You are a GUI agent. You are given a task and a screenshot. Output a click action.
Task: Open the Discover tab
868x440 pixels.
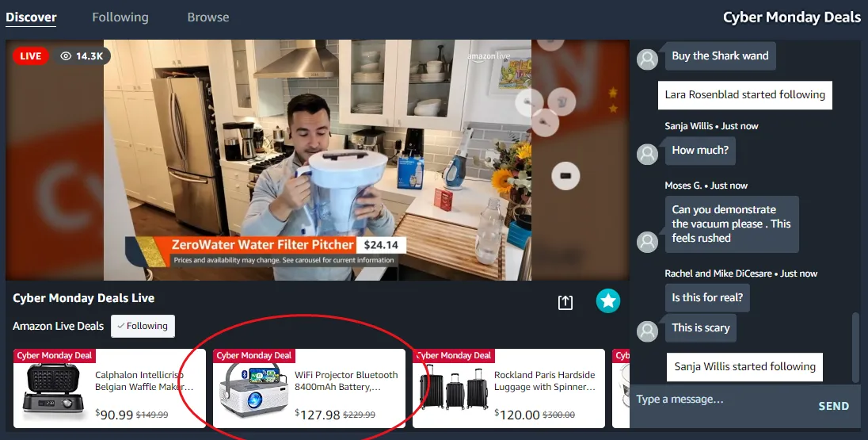[x=31, y=17]
